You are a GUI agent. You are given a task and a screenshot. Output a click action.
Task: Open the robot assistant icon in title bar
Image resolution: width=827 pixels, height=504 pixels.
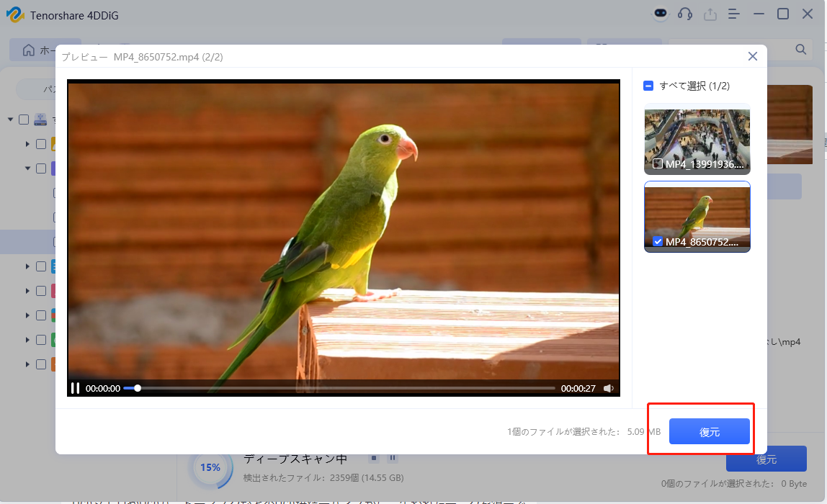[661, 14]
